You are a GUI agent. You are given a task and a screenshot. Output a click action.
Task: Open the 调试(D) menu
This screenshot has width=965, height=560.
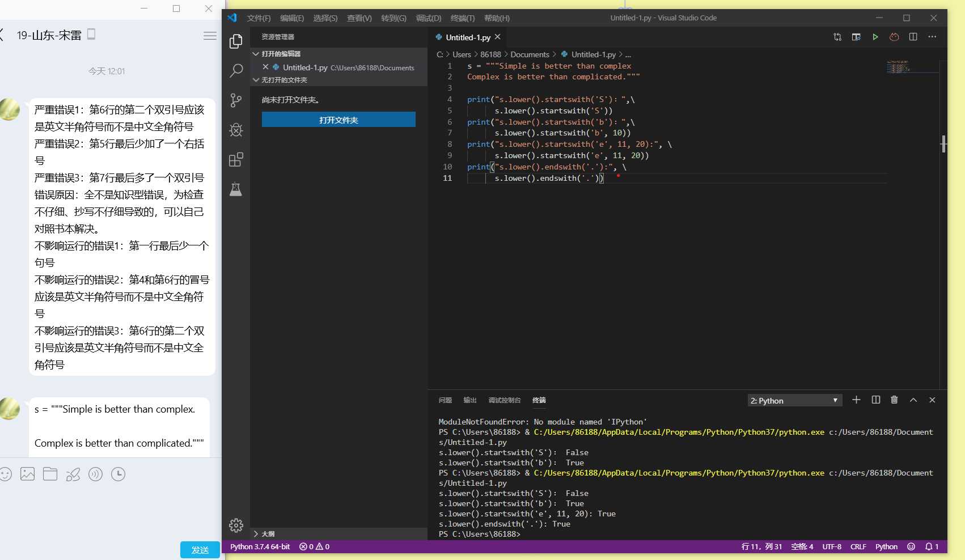(x=429, y=18)
